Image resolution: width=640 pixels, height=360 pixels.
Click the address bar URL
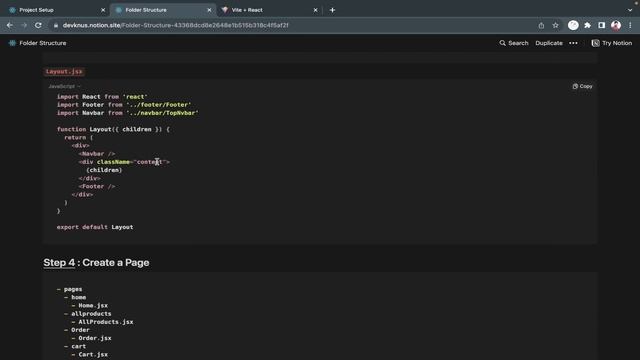coord(176,25)
